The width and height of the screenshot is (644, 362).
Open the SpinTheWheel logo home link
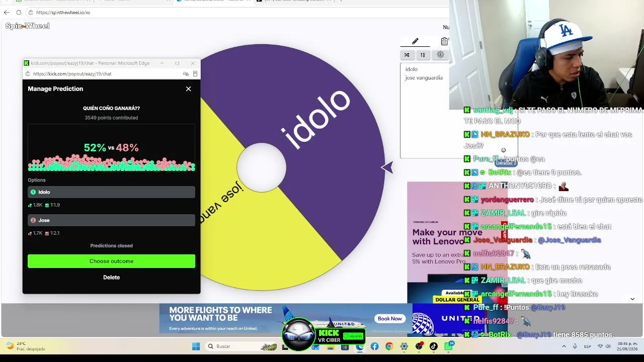[x=27, y=26]
